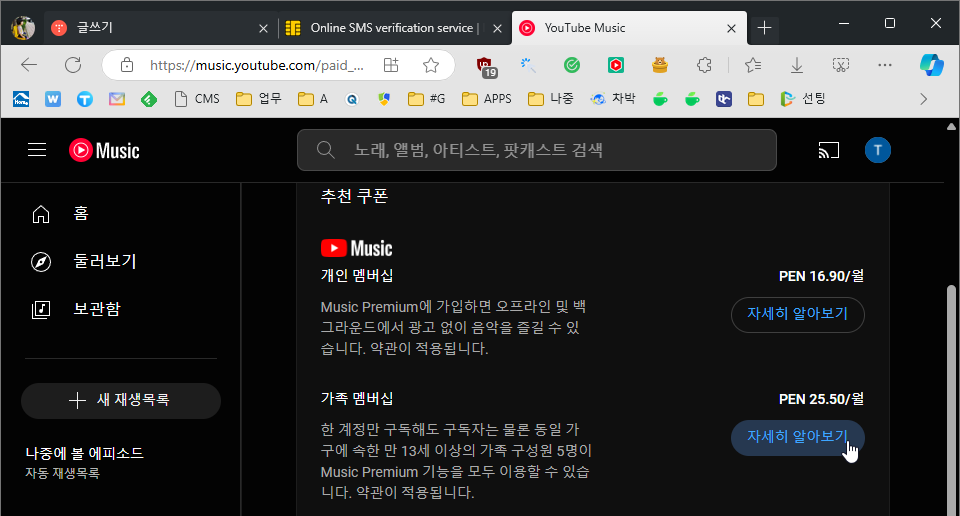Open the mail envelope bookmark
This screenshot has width=960, height=516.
[117, 99]
